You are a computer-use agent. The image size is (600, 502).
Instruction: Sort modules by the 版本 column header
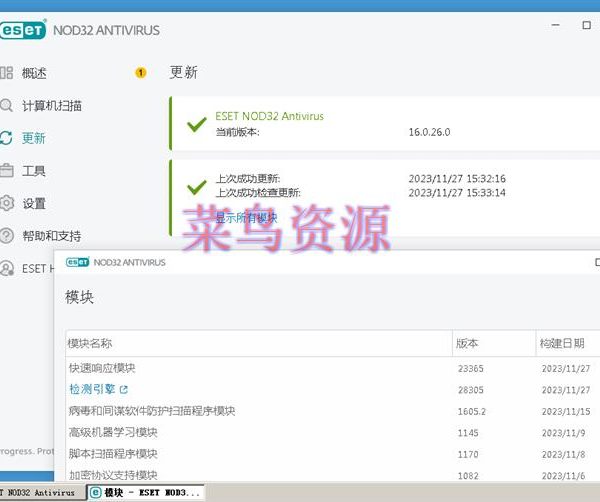[x=466, y=343]
